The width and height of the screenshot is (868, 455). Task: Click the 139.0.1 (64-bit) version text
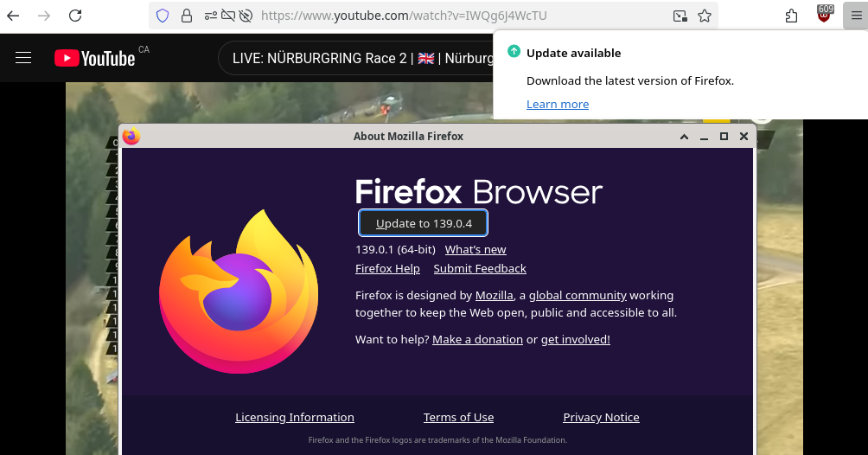(x=395, y=249)
